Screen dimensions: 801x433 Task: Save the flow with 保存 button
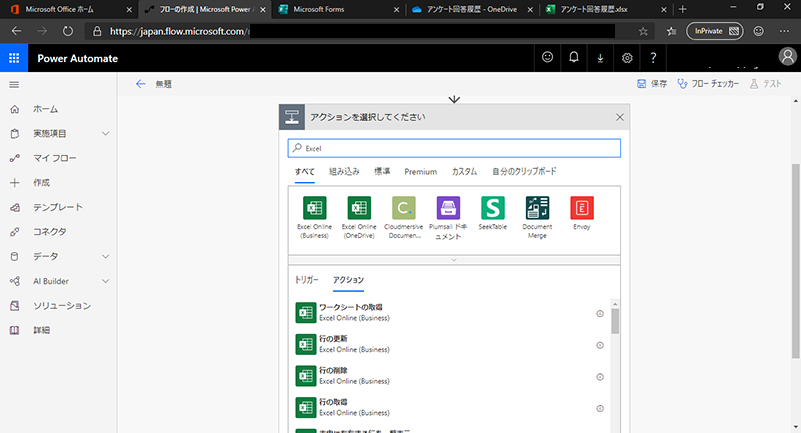[x=652, y=84]
